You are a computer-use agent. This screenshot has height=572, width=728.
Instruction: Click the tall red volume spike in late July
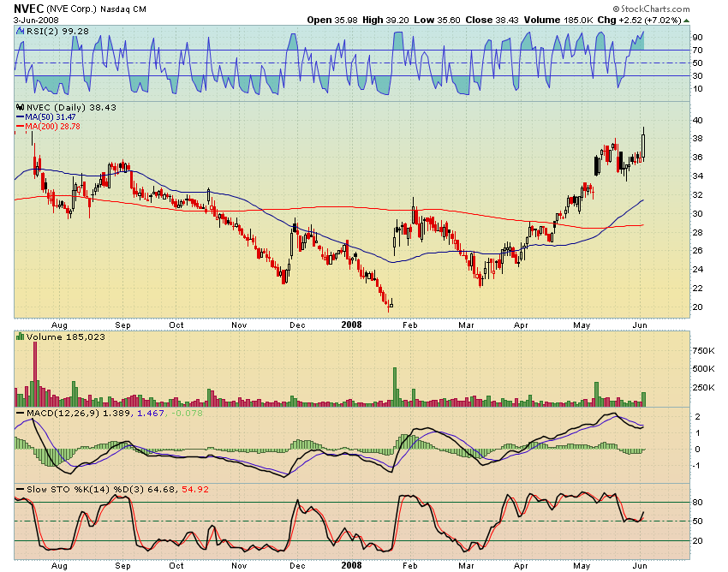click(x=35, y=373)
